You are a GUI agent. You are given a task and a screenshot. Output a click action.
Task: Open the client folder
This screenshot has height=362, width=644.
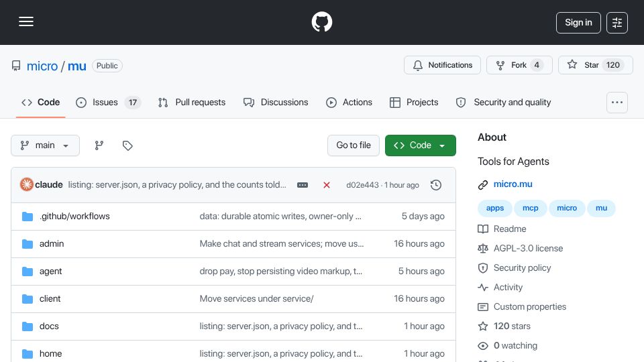[50, 299]
